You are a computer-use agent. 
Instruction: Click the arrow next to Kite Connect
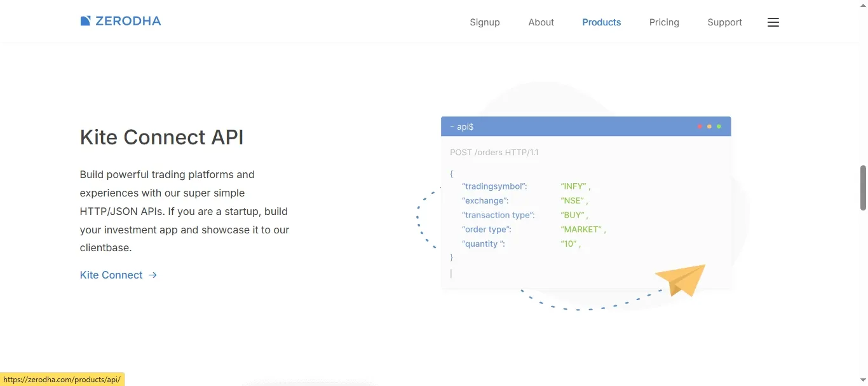[x=153, y=275]
